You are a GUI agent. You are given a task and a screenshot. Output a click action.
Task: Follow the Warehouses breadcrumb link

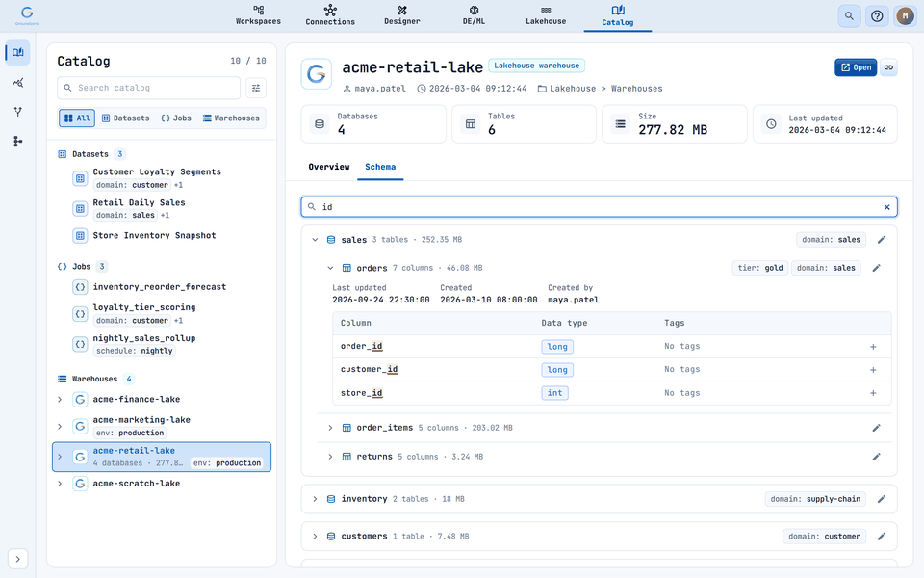tap(636, 89)
